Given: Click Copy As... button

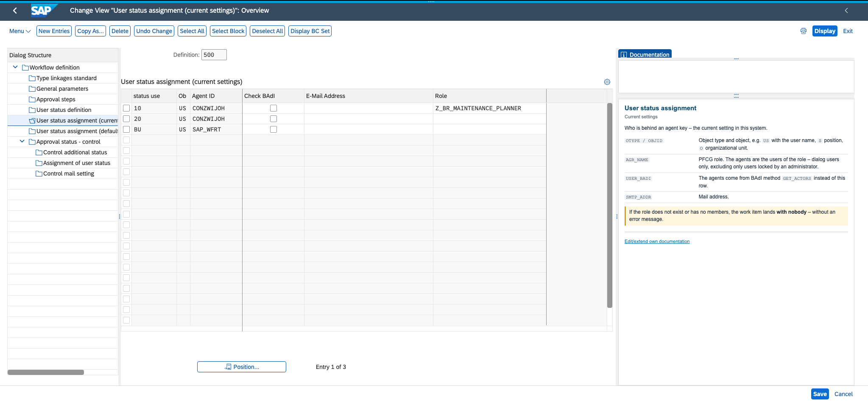Looking at the screenshot, I should pos(90,31).
